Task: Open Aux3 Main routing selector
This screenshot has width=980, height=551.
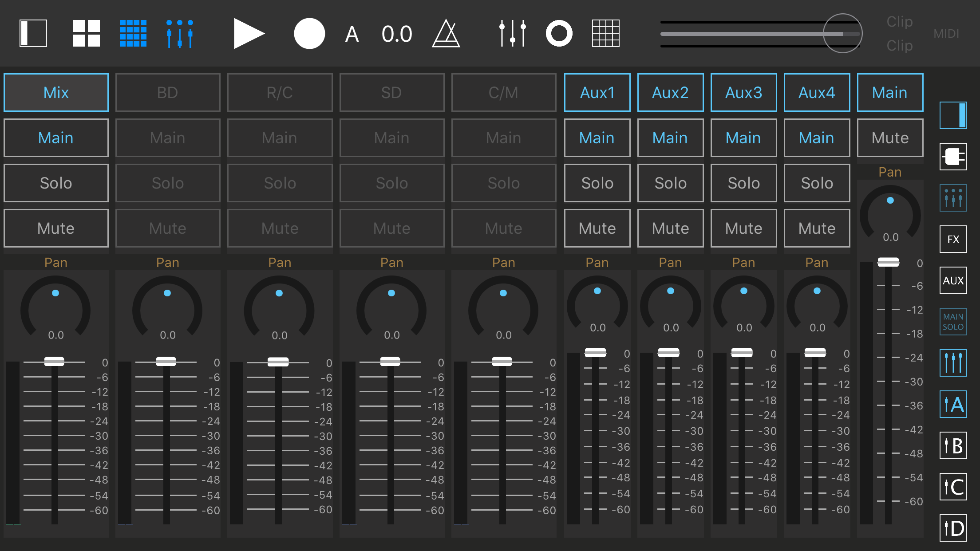Action: coord(743,138)
